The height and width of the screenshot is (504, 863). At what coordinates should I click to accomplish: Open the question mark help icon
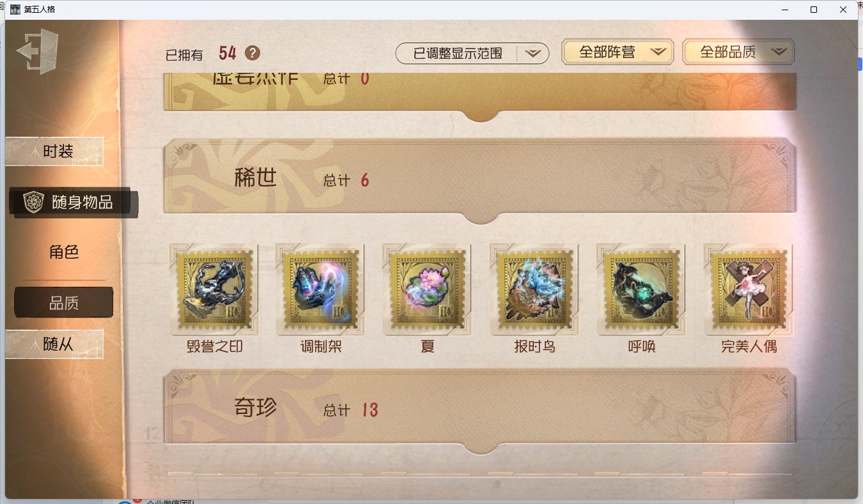point(253,53)
